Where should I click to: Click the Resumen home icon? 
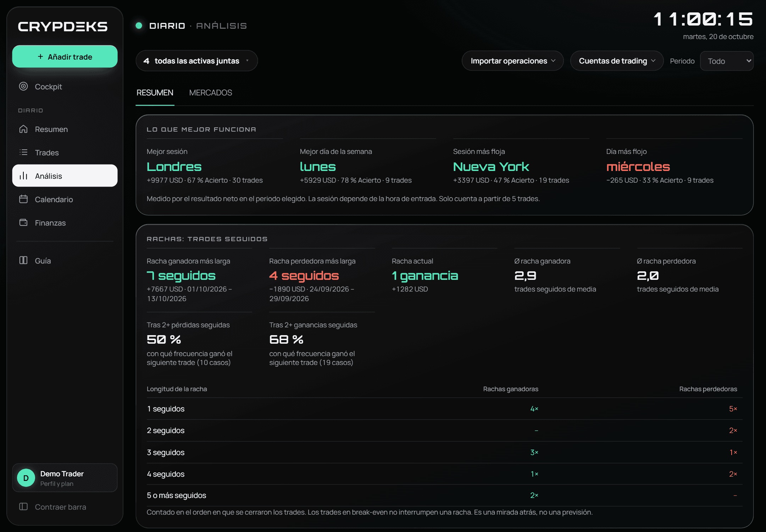(x=23, y=129)
